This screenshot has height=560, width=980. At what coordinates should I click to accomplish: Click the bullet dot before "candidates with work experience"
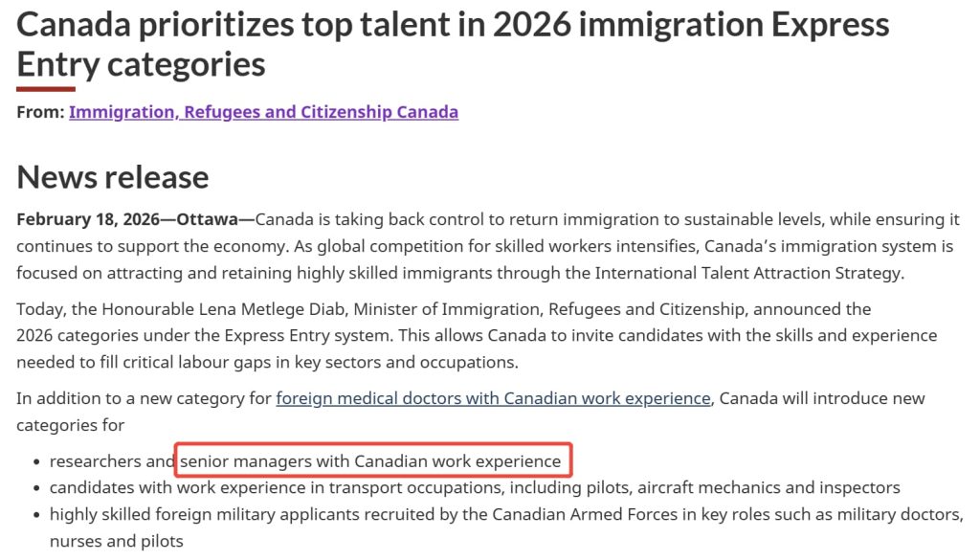tap(37, 489)
